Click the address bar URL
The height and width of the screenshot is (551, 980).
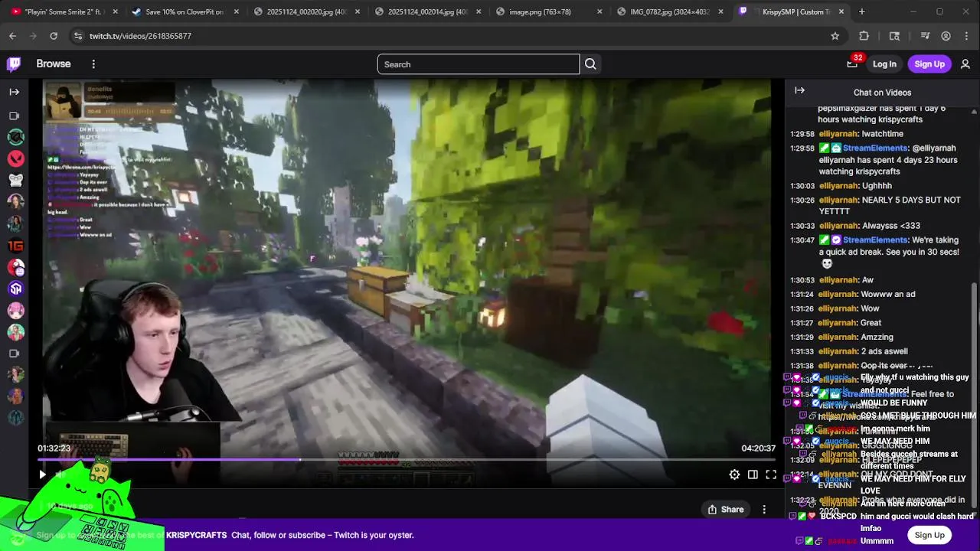click(140, 36)
